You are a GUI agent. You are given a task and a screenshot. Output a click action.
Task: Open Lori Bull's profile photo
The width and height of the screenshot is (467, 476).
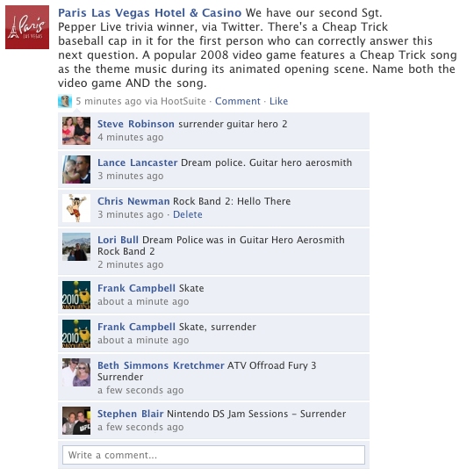(x=76, y=247)
